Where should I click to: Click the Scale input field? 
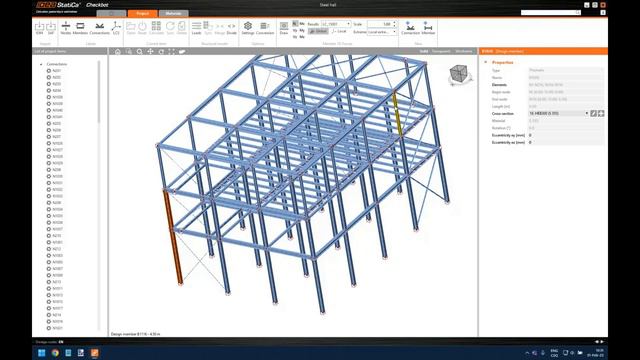click(x=380, y=24)
